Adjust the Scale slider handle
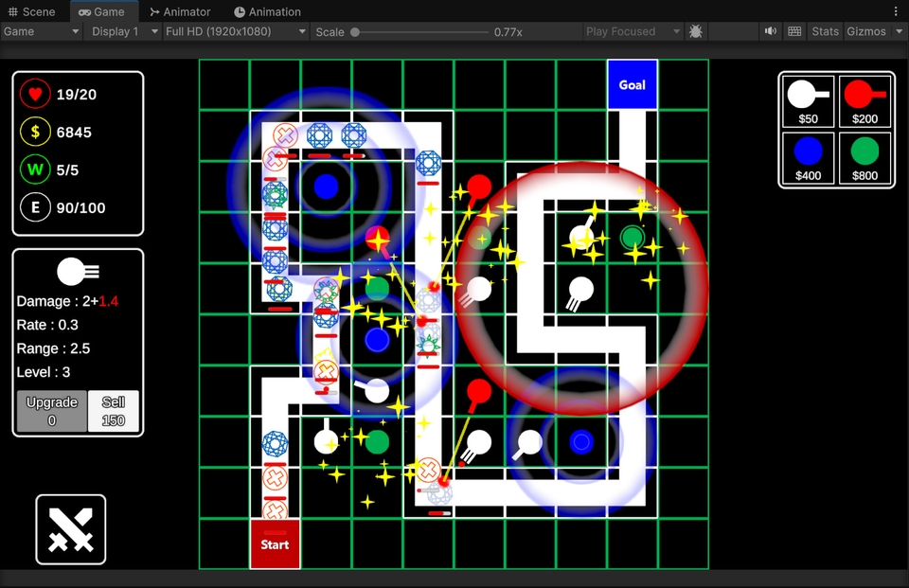This screenshot has width=909, height=588. point(355,32)
